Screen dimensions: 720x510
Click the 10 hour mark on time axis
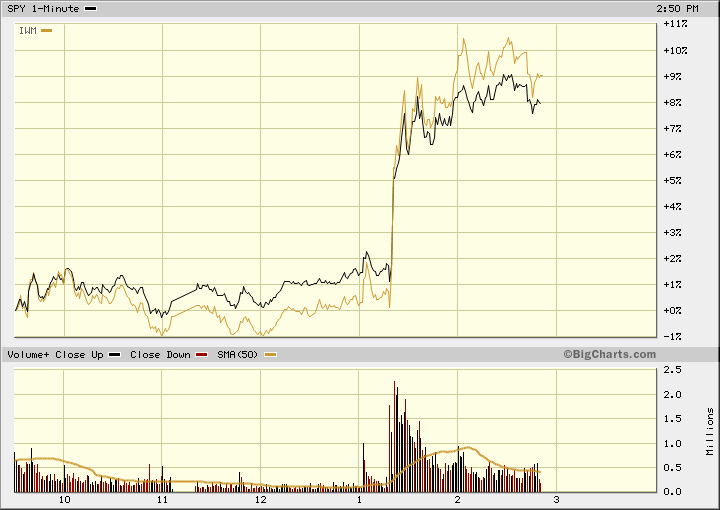coord(65,499)
